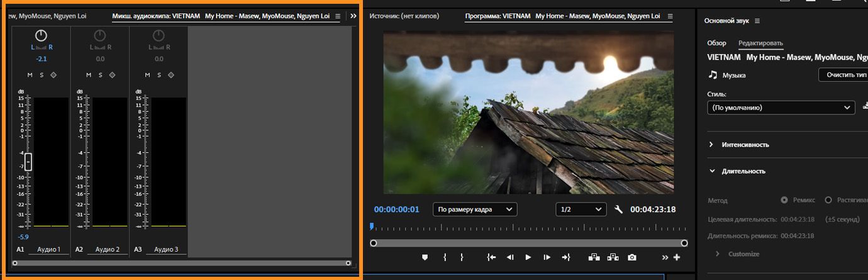The height and width of the screenshot is (280, 868).
Task: Click A3 keyframe diamond icon
Action: pos(170,75)
